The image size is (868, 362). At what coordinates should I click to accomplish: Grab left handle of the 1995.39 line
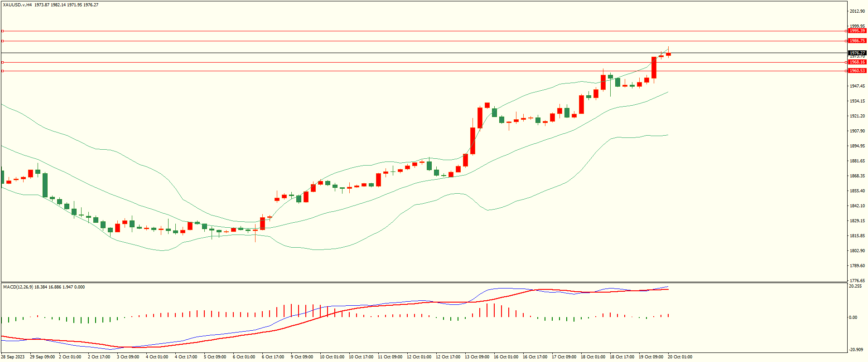[2, 31]
